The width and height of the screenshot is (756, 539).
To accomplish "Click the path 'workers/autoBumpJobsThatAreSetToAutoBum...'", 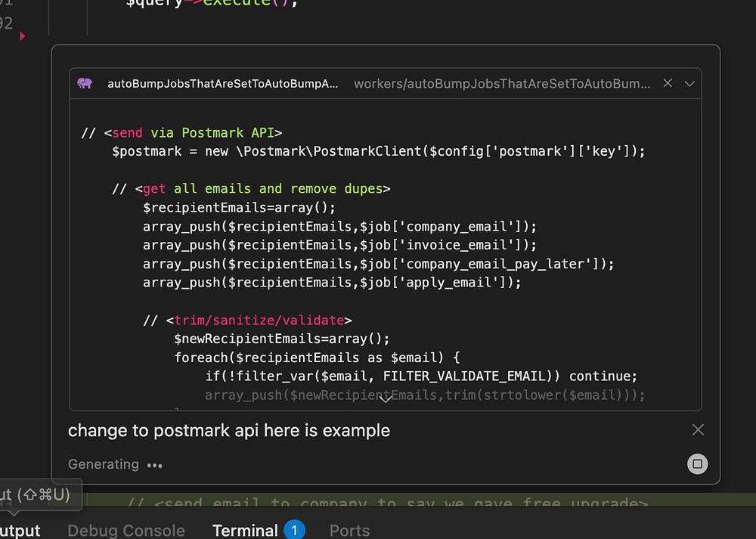I will coord(502,84).
